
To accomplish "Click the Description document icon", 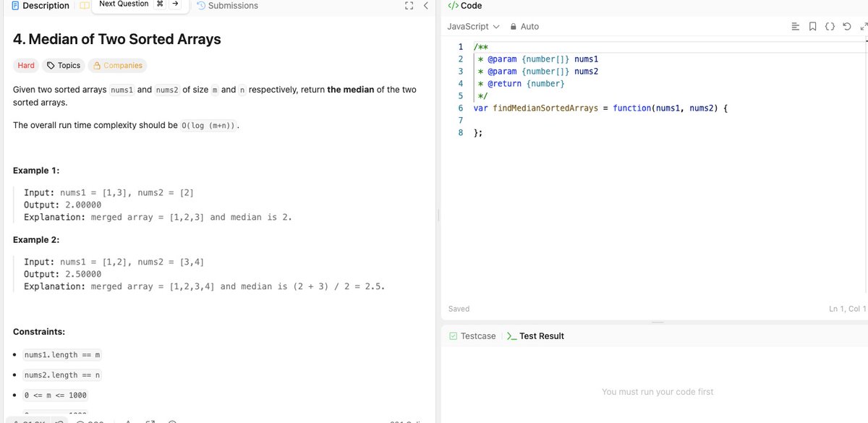I will click(x=15, y=6).
